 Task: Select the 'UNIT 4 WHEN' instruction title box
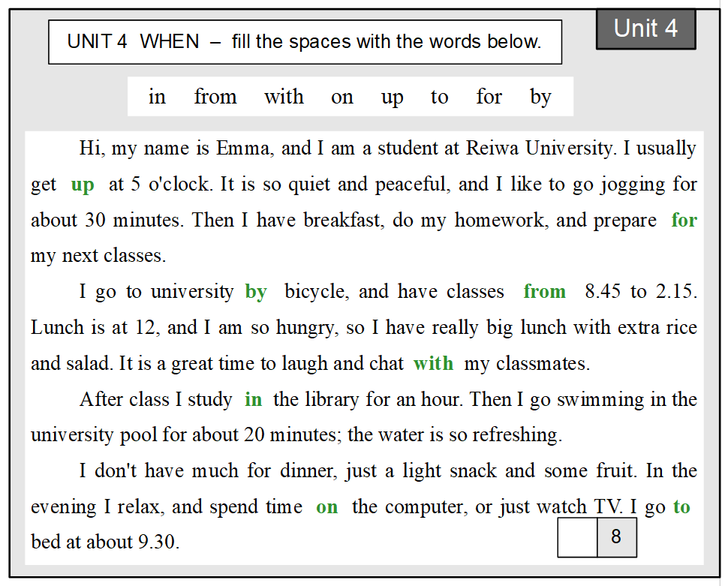click(x=305, y=42)
